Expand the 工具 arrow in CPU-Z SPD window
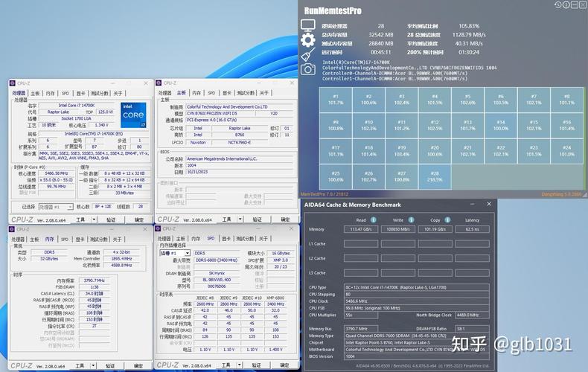Screen dimensions: 588x372 pyautogui.click(x=239, y=365)
